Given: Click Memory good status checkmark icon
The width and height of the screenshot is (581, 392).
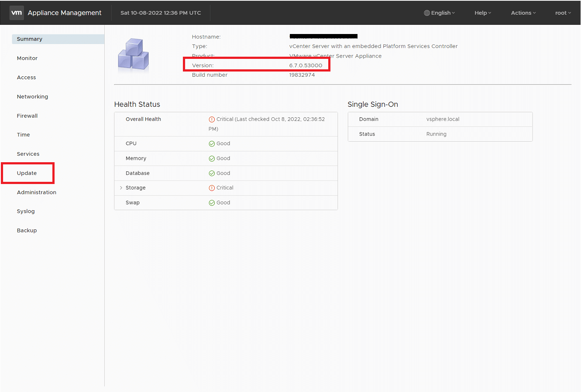Looking at the screenshot, I should [x=212, y=159].
